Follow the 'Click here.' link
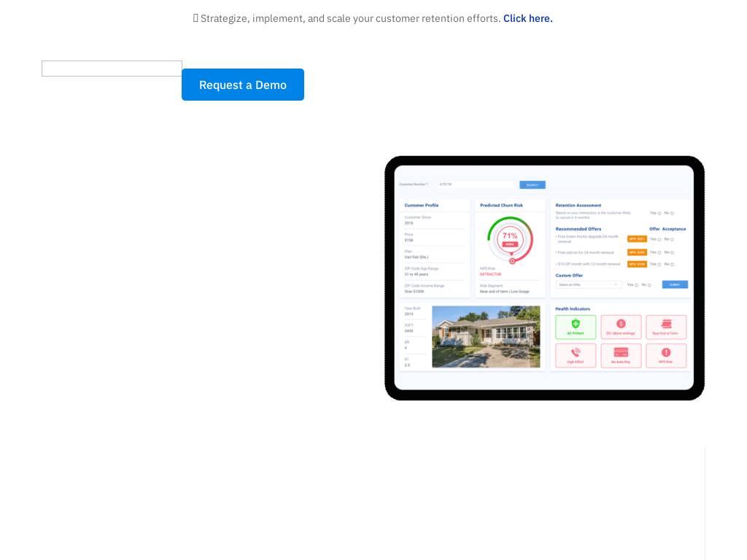The image size is (747, 560). [x=527, y=18]
